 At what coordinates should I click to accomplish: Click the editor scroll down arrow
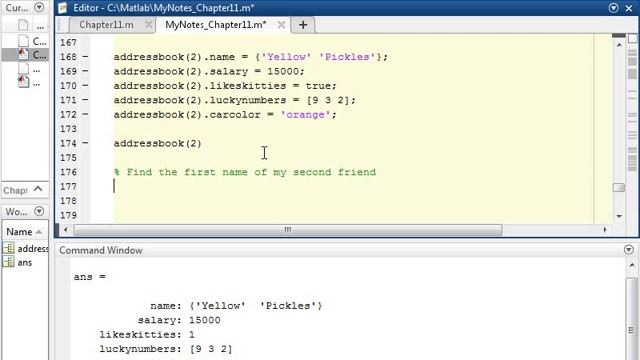(619, 216)
